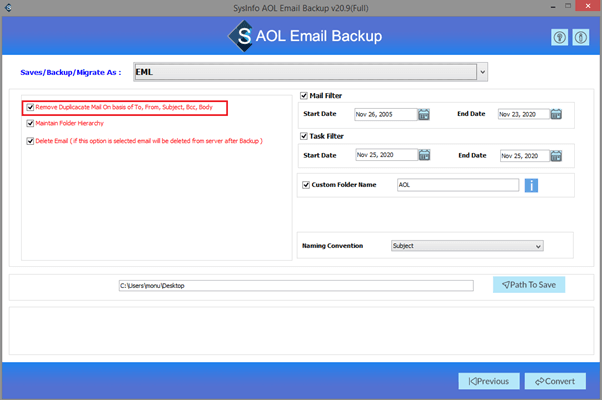
Task: Open the Mail Filter Start Date calendar picker
Action: (423, 114)
